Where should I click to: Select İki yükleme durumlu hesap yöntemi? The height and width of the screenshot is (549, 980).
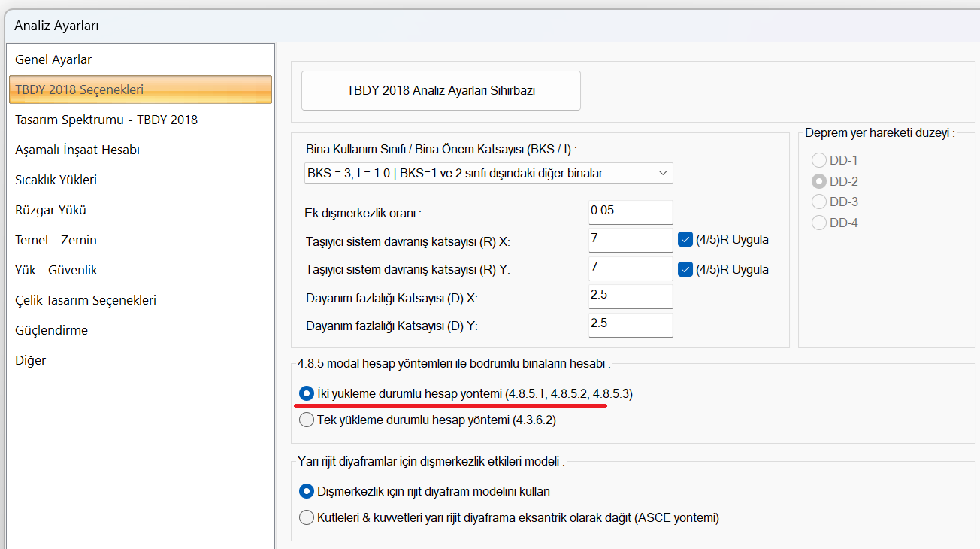(307, 393)
